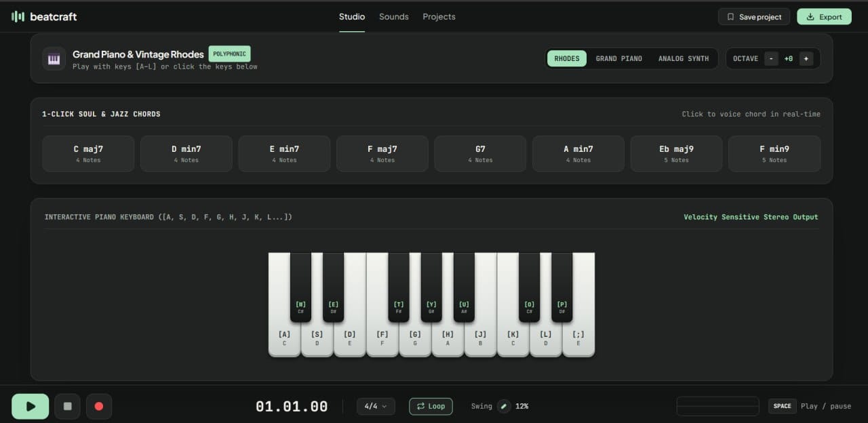Play the white key labeled [A] C
The height and width of the screenshot is (423, 868).
[x=284, y=338]
